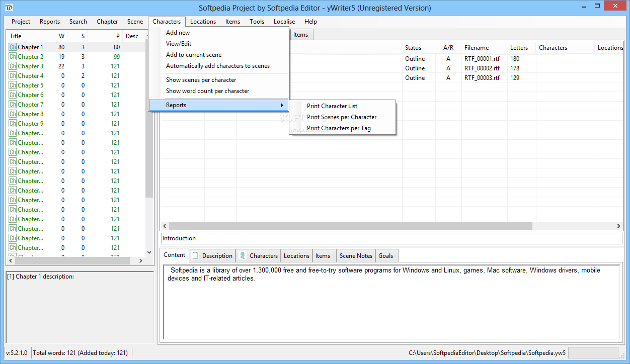Click the Chapter 3 green icon
The height and width of the screenshot is (364, 630).
(x=13, y=66)
